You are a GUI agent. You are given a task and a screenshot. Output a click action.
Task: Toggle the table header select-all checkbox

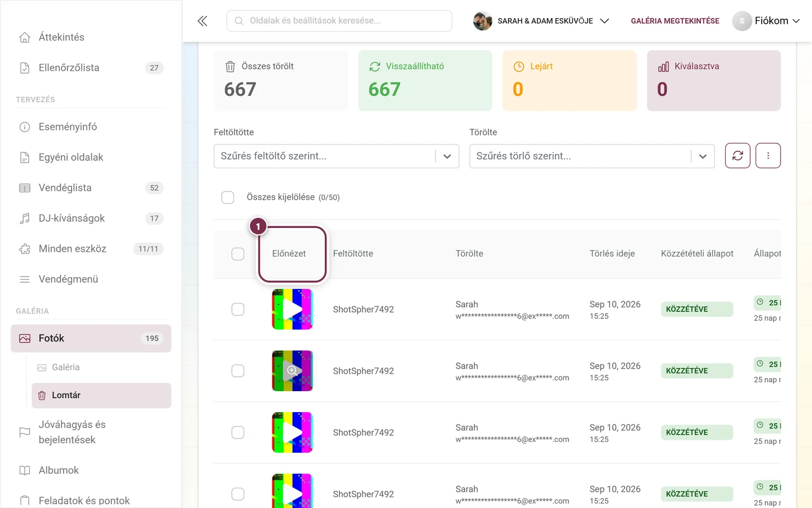[x=238, y=254]
